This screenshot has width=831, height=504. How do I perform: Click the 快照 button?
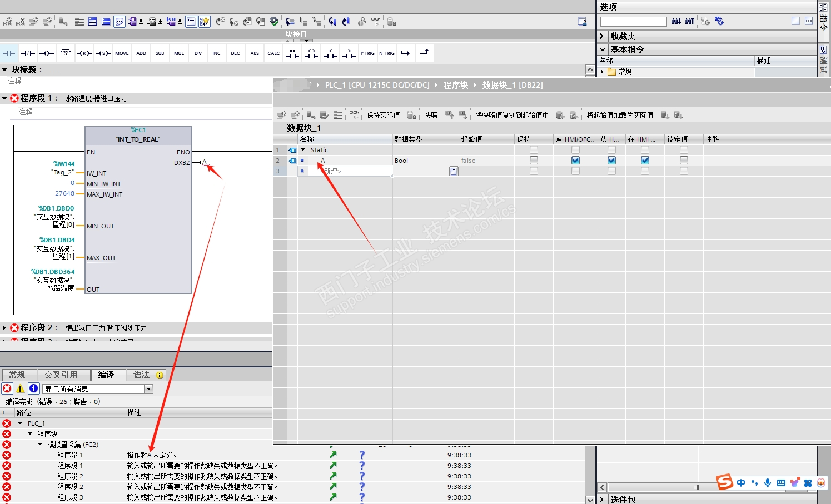(x=431, y=115)
